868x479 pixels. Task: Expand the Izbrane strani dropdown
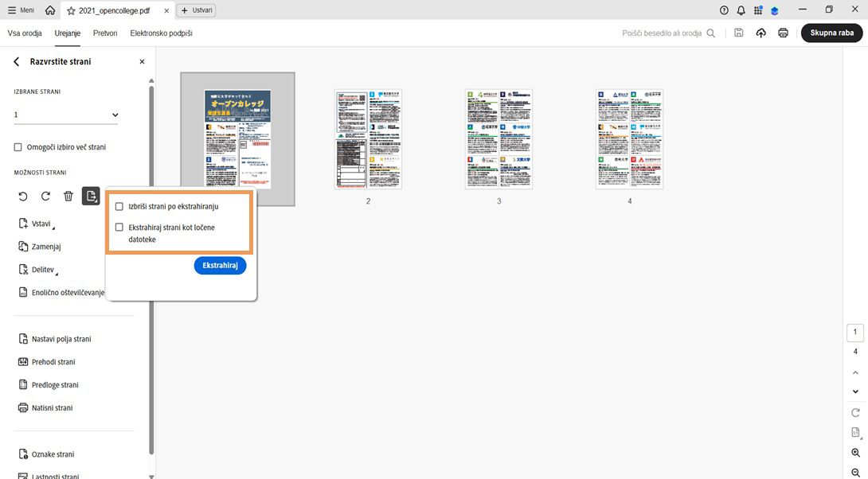pyautogui.click(x=66, y=115)
